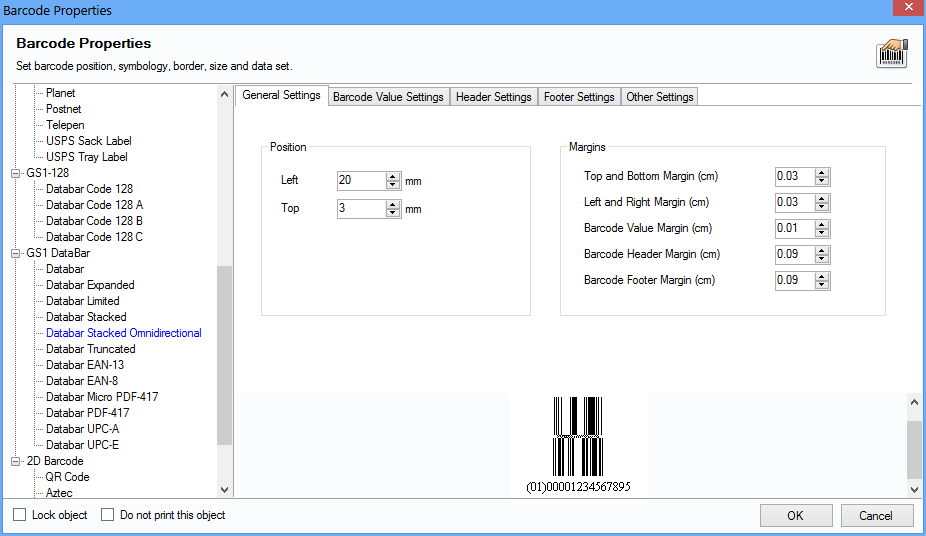Open the Barcode Value Settings tab

click(388, 97)
